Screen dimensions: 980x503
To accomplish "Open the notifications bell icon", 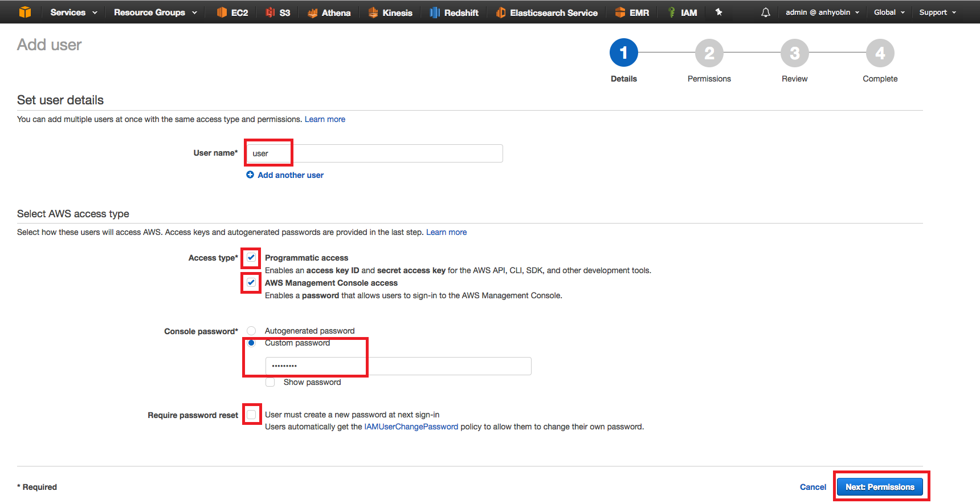I will 766,13.
